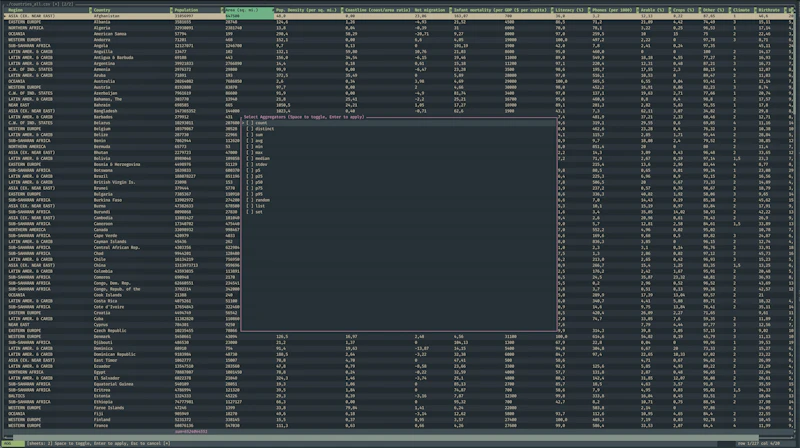The image size is (800, 448).
Task: Click the Country column header
Action: click(102, 10)
